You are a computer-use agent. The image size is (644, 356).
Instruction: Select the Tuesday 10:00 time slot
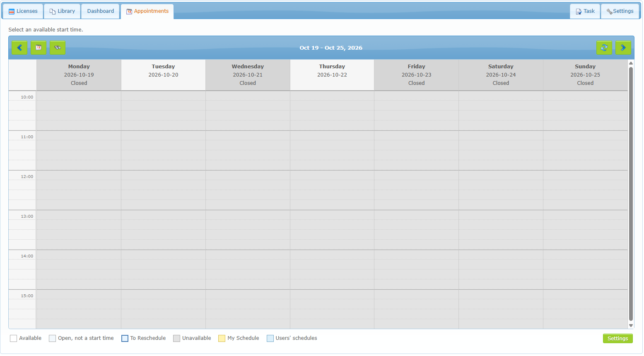coord(163,96)
